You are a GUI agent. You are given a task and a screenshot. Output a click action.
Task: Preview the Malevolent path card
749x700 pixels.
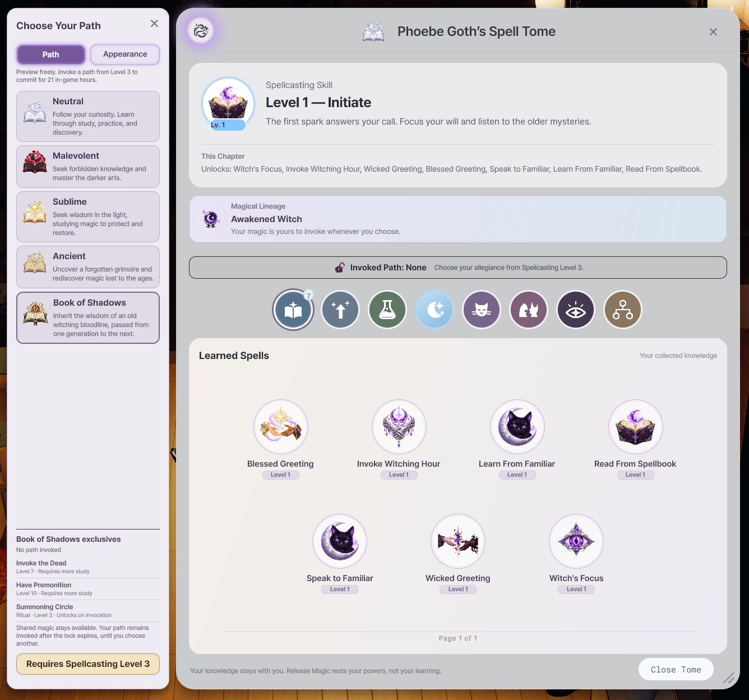coord(88,167)
